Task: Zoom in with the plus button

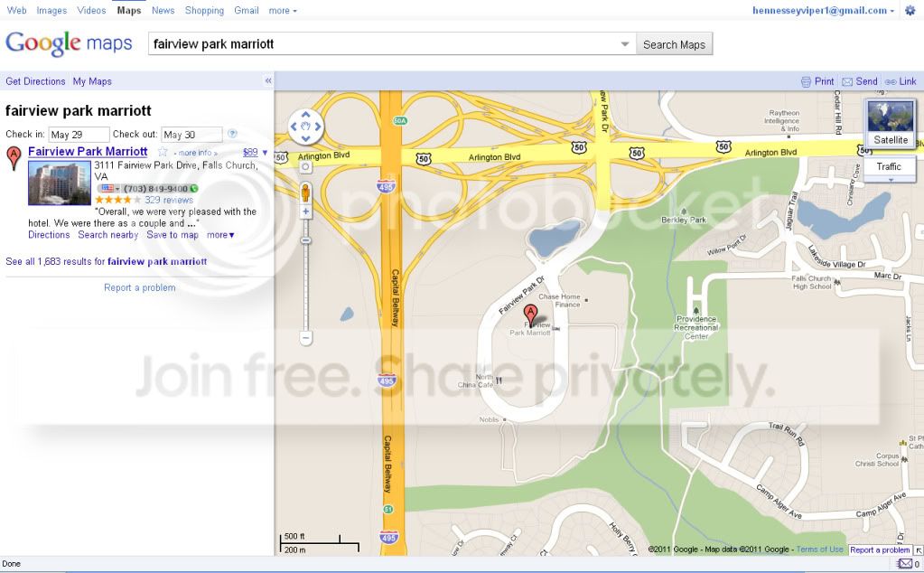Action: tap(305, 211)
